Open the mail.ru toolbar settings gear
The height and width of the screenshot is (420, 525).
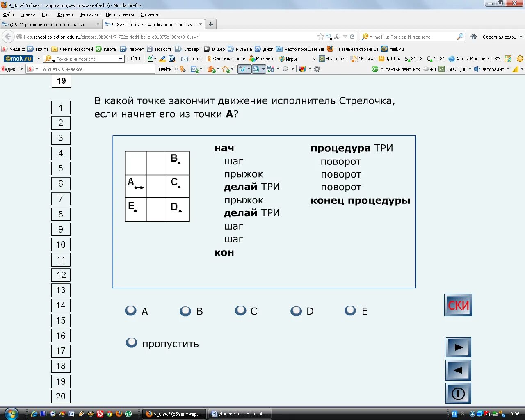click(x=520, y=59)
